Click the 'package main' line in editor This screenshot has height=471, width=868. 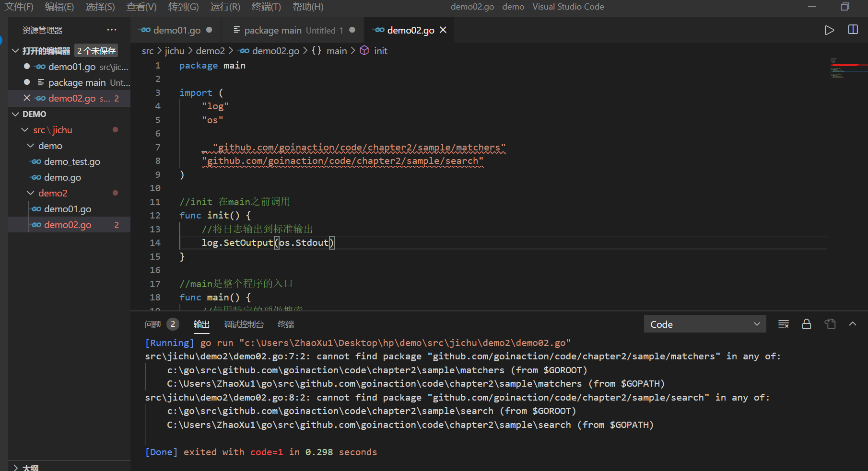pos(212,66)
